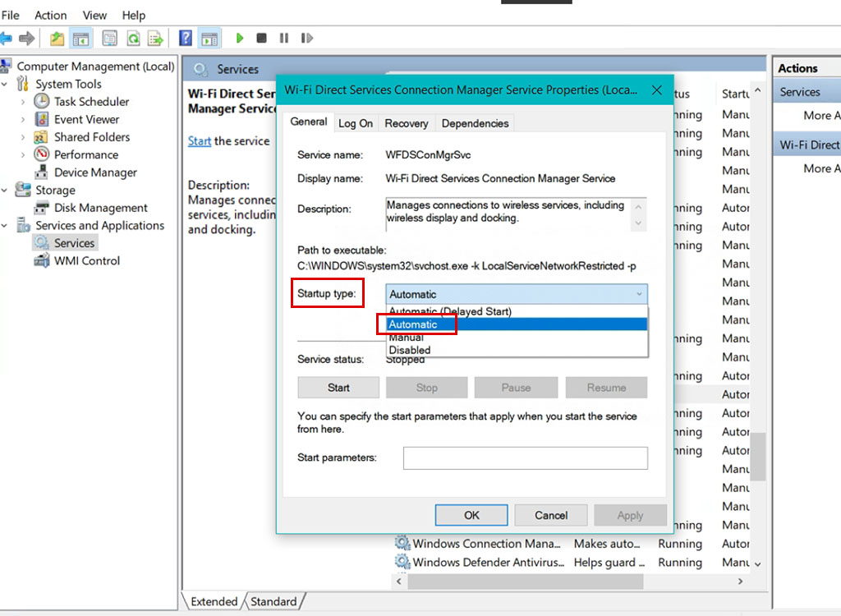Open the Action menu
The image size is (841, 616).
coord(50,15)
